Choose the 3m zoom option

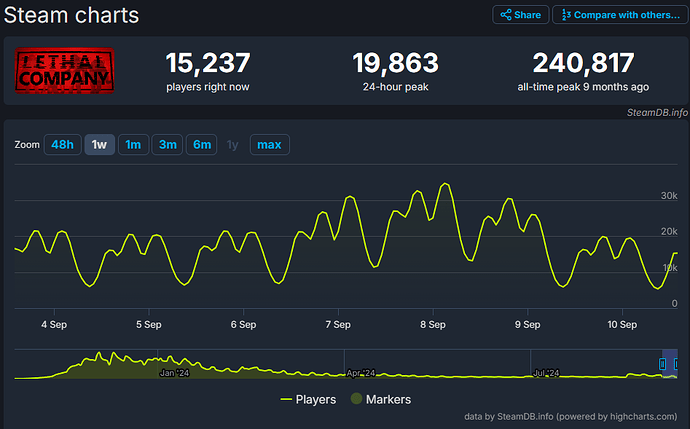point(167,144)
